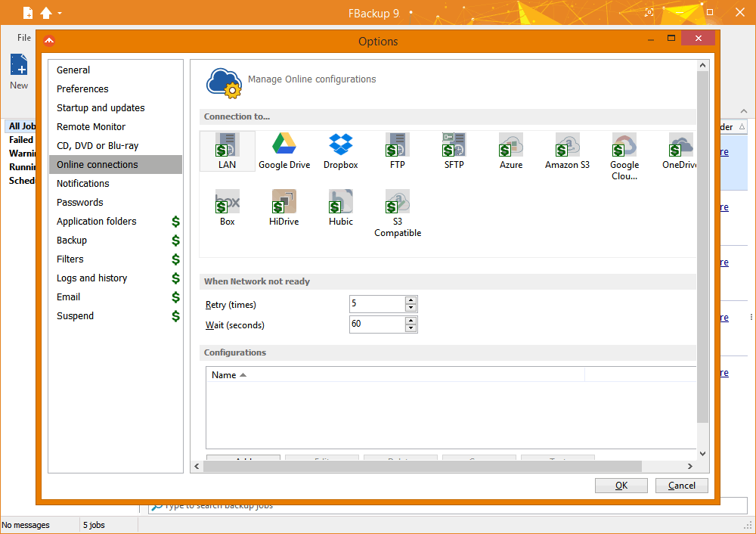Open Startup and updates settings

[116, 107]
